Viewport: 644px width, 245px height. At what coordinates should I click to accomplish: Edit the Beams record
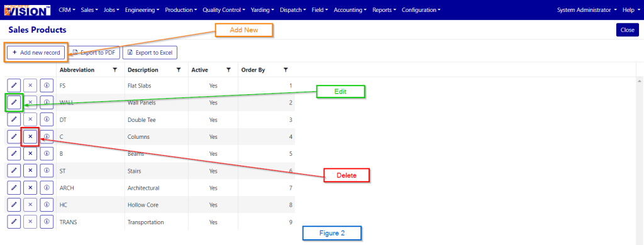[x=14, y=153]
